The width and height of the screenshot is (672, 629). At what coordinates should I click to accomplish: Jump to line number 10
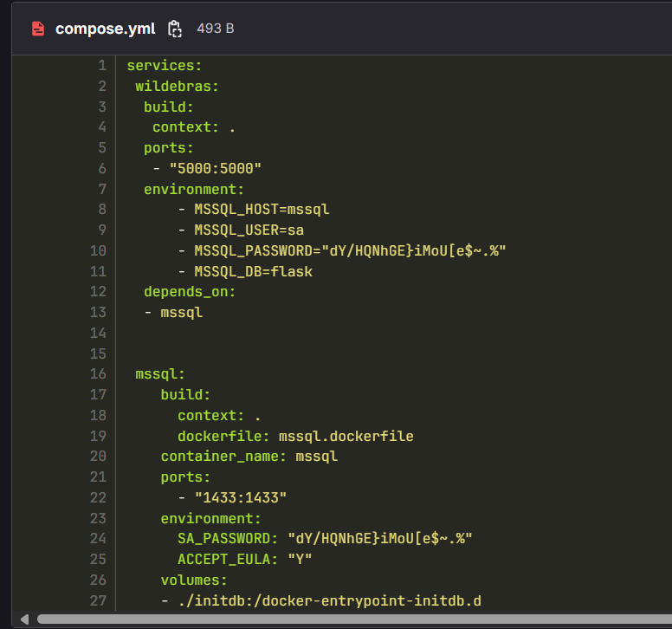(x=98, y=250)
